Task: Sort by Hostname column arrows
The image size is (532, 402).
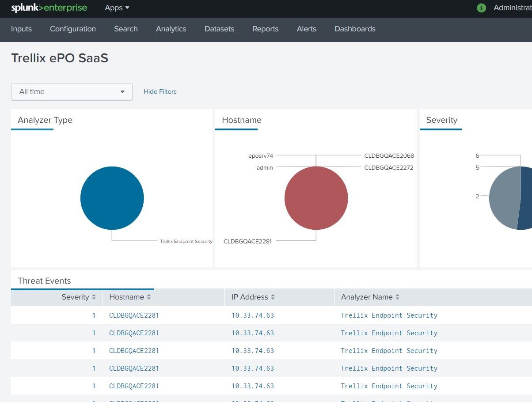Action: [149, 297]
